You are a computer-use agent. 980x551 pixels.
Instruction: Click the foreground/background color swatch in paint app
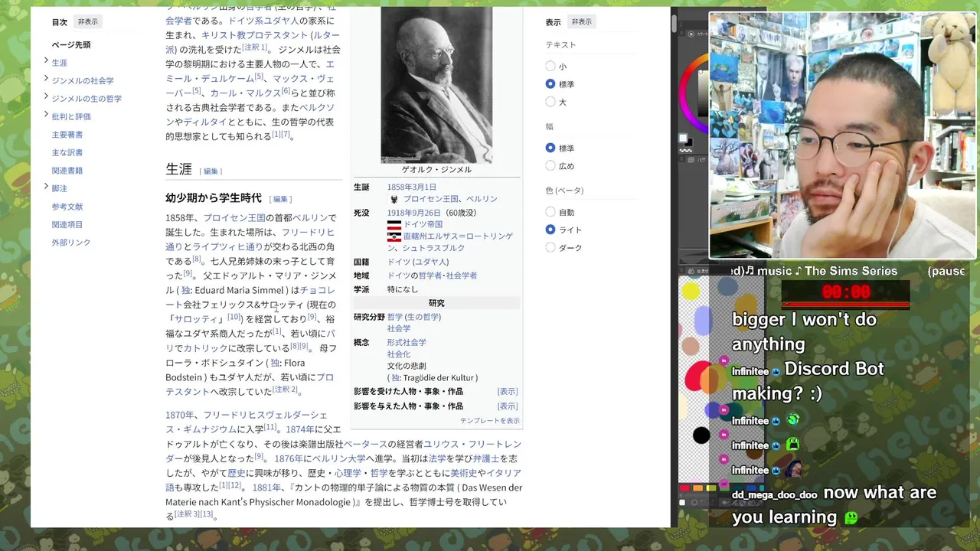click(684, 140)
